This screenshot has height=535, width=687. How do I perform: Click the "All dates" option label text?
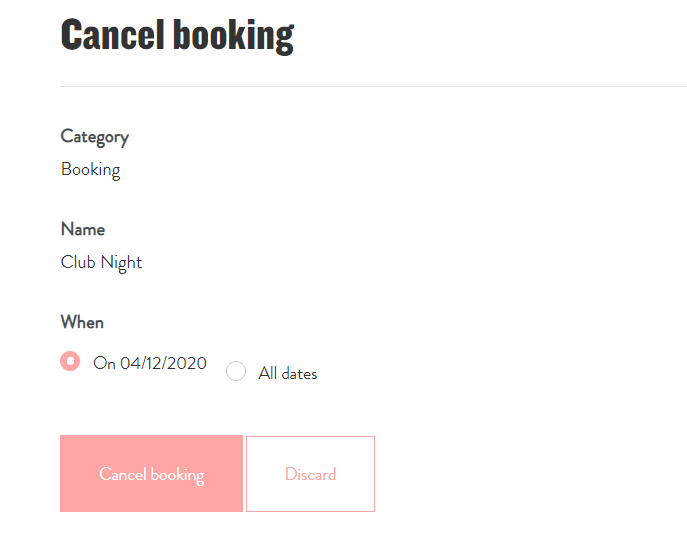(x=288, y=373)
